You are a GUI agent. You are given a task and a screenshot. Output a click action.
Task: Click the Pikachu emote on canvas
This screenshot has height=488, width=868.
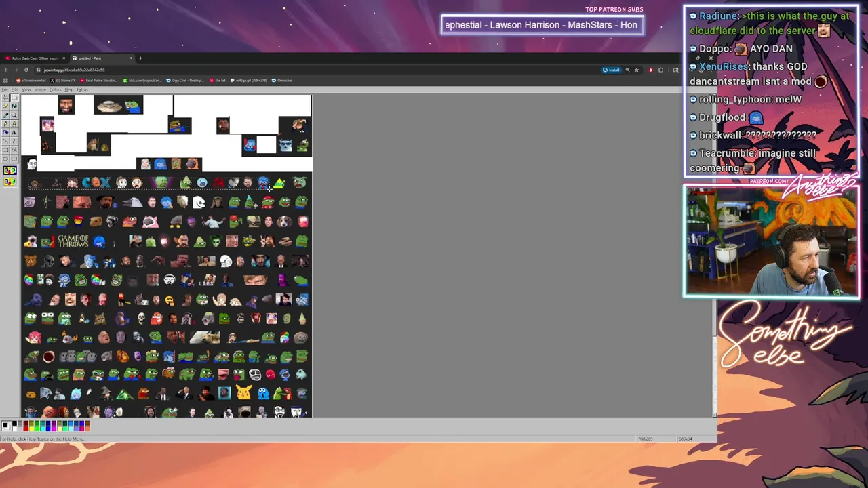point(244,392)
